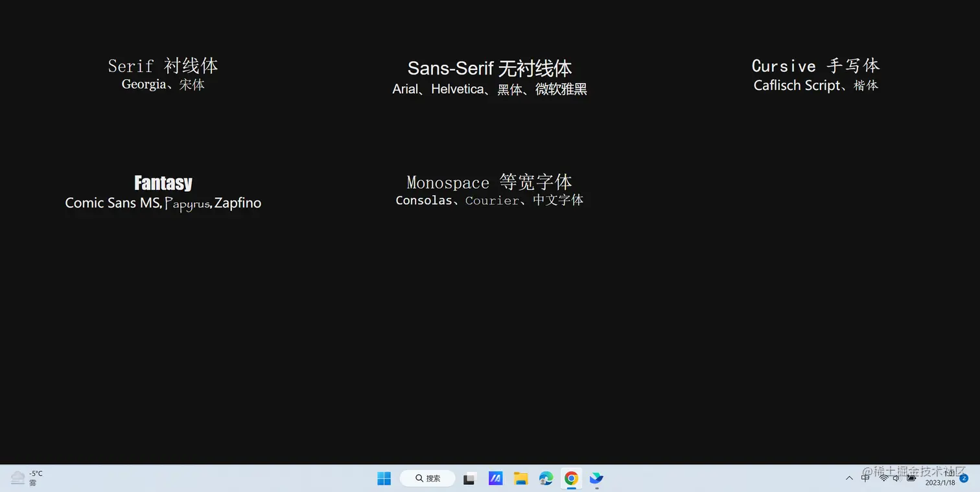This screenshot has height=492, width=980.
Task: Open the teal shield app at the taskbar's end
Action: (596, 478)
